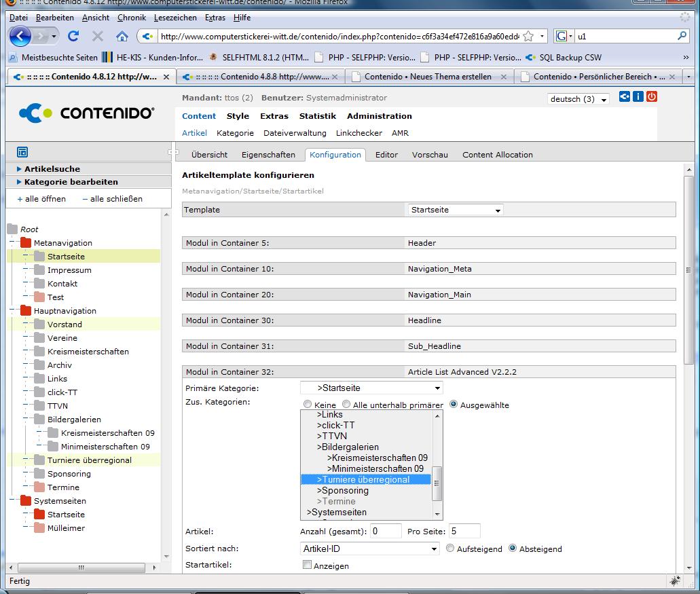Viewport: 700px width, 594px height.
Task: Open the Template dropdown showing Startseite
Action: point(456,210)
